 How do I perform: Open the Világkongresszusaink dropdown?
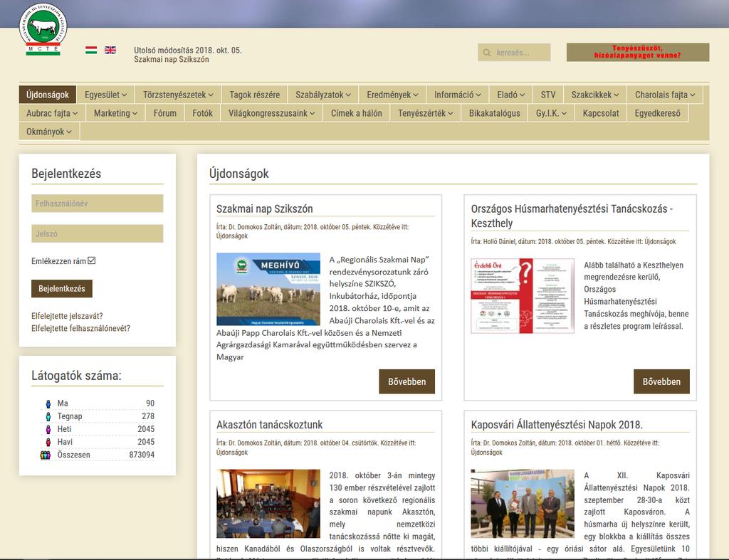[x=271, y=113]
